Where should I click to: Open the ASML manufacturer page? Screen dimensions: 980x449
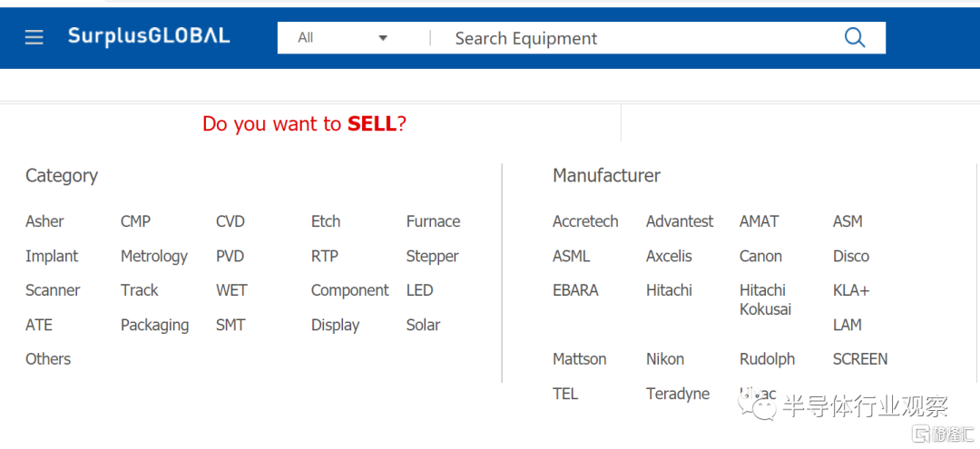point(571,256)
